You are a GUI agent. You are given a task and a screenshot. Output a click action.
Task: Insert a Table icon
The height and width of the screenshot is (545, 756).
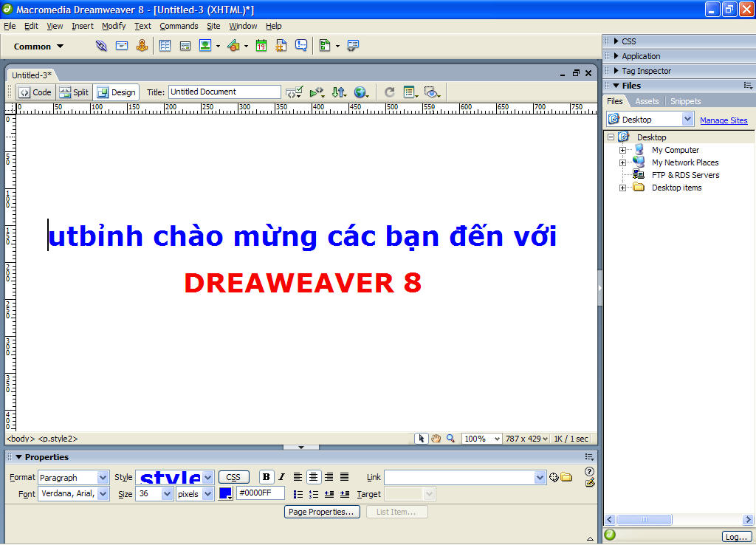165,46
